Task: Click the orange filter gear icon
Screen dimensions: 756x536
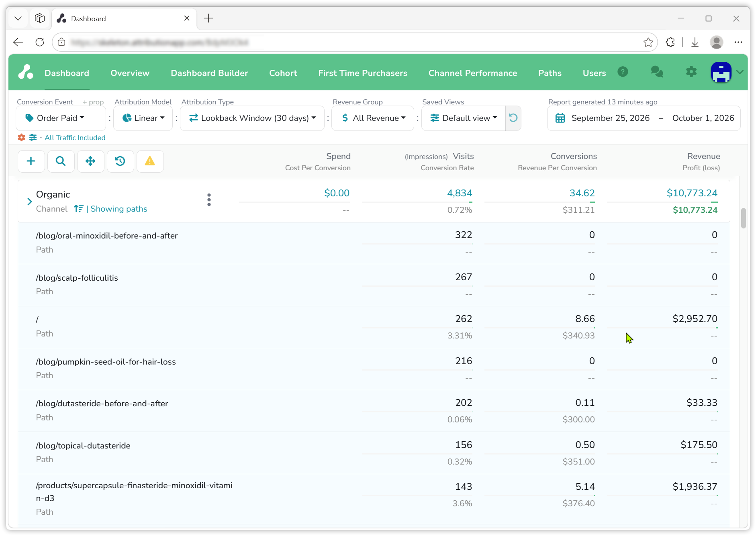Action: click(x=22, y=138)
